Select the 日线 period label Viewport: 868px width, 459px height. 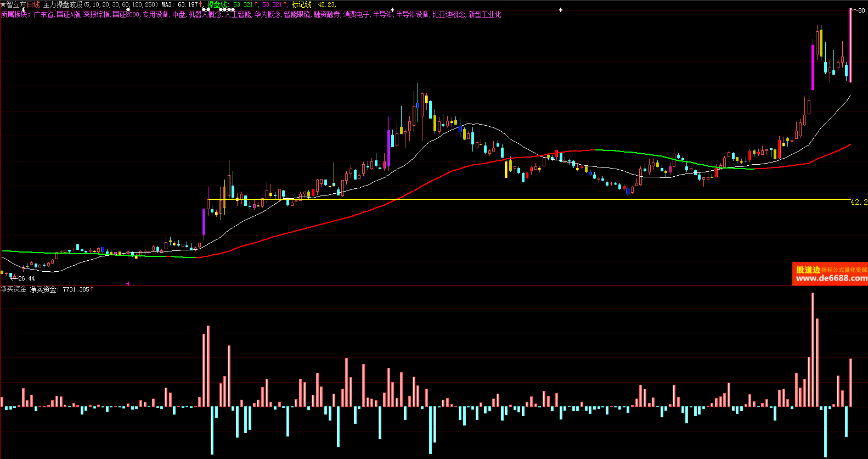[33, 4]
